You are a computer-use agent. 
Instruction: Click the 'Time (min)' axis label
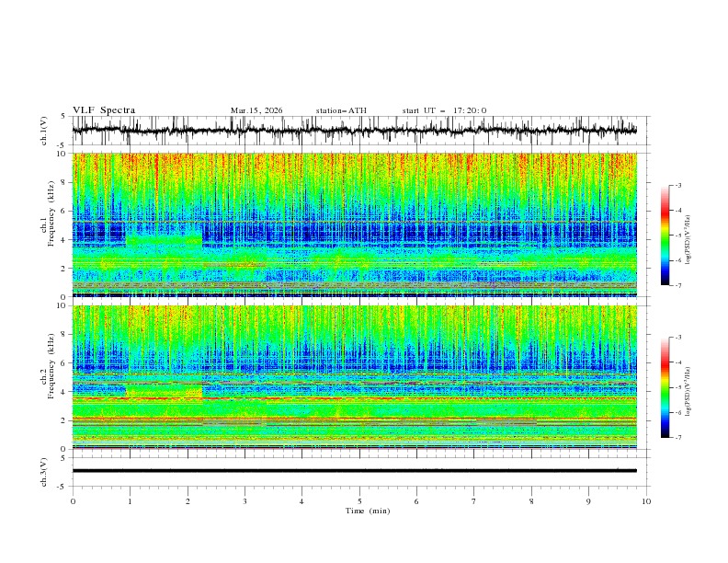point(368,511)
